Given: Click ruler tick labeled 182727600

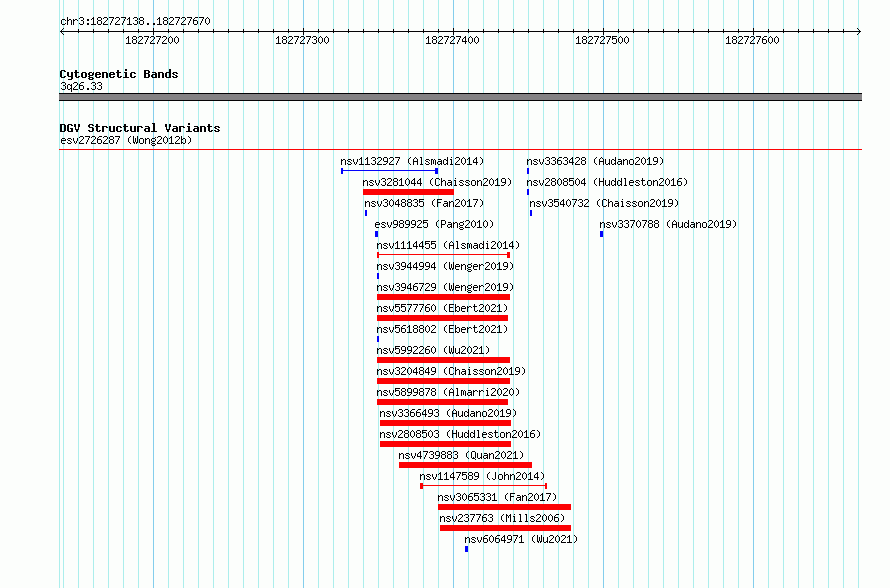Looking at the screenshot, I should click(x=752, y=40).
